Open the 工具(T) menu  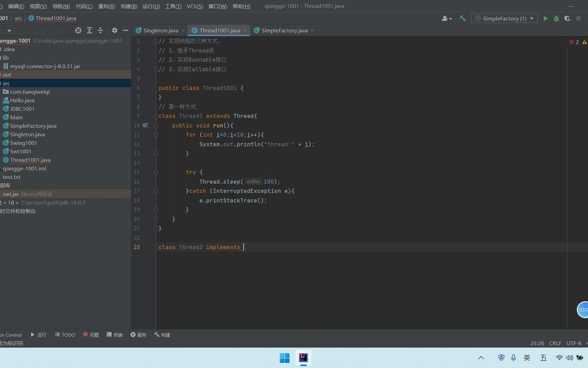173,6
